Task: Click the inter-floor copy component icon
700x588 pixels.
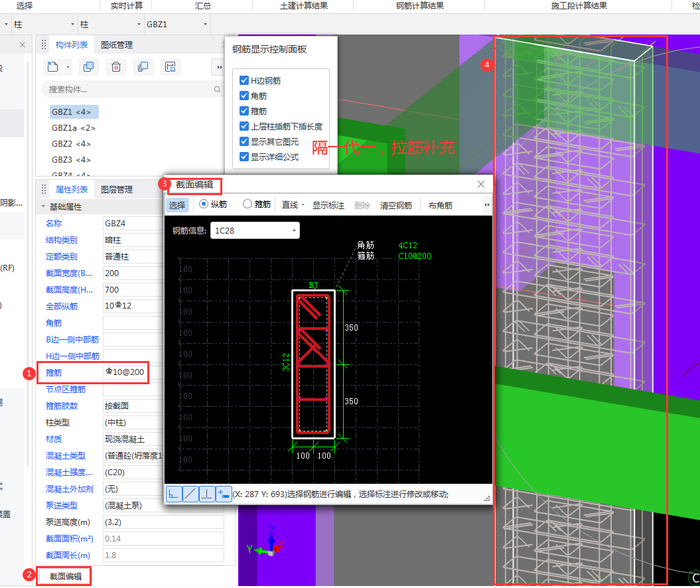Action: (143, 67)
